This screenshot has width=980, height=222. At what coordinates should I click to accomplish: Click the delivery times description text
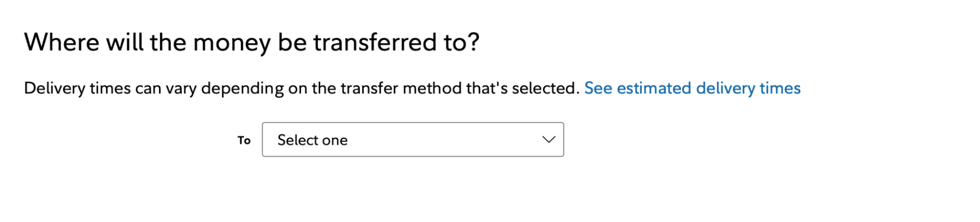[x=302, y=88]
